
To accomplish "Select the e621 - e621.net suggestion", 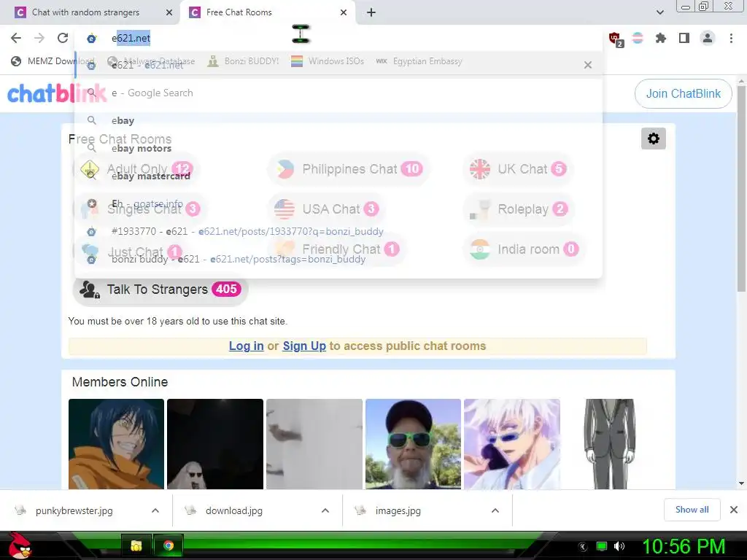I will (338, 65).
